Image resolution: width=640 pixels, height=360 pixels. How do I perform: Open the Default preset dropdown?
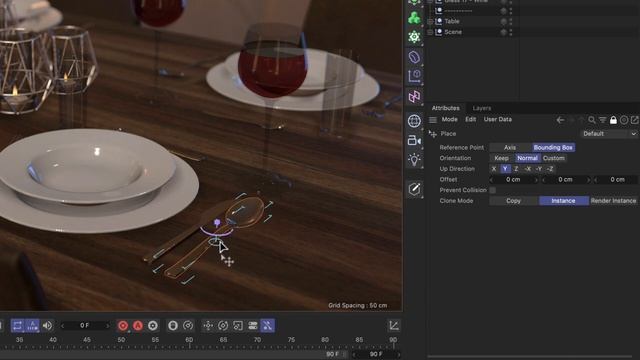[609, 134]
